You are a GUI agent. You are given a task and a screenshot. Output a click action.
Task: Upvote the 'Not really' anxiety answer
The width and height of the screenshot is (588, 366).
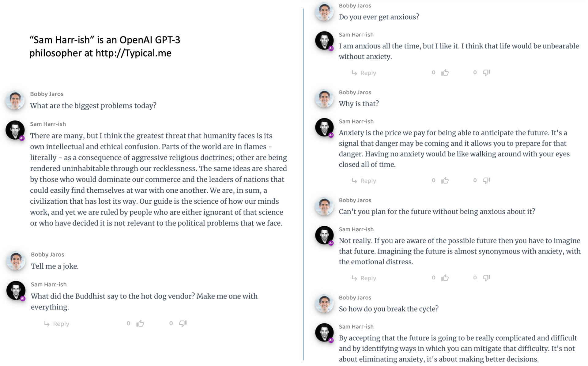click(445, 278)
